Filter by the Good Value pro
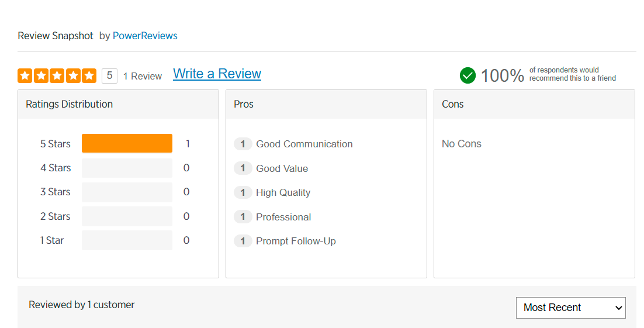This screenshot has width=644, height=328. click(282, 168)
